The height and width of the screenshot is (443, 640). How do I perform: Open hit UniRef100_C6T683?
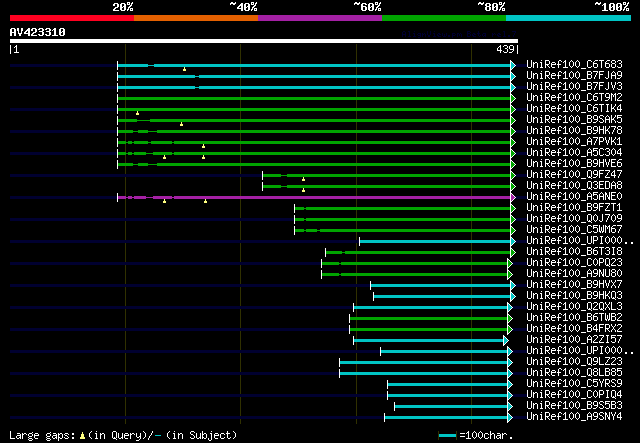pyautogui.click(x=574, y=65)
